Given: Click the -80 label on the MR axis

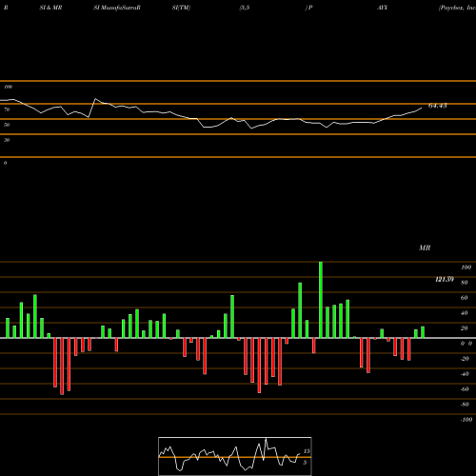Looking at the screenshot, I should (465, 405).
